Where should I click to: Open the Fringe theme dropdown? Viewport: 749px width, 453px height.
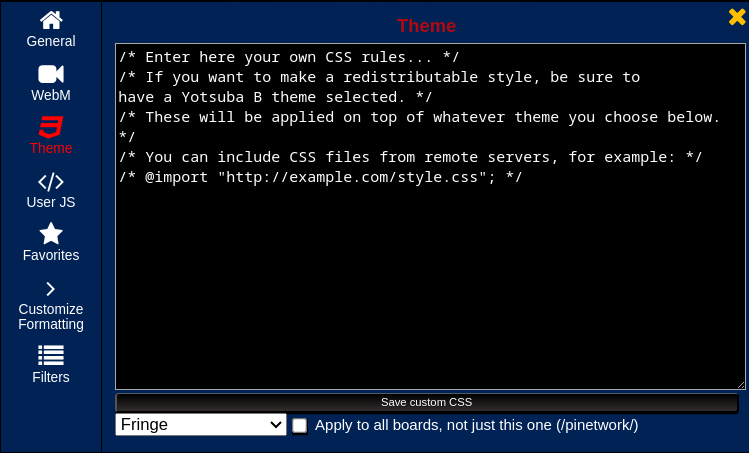[201, 424]
